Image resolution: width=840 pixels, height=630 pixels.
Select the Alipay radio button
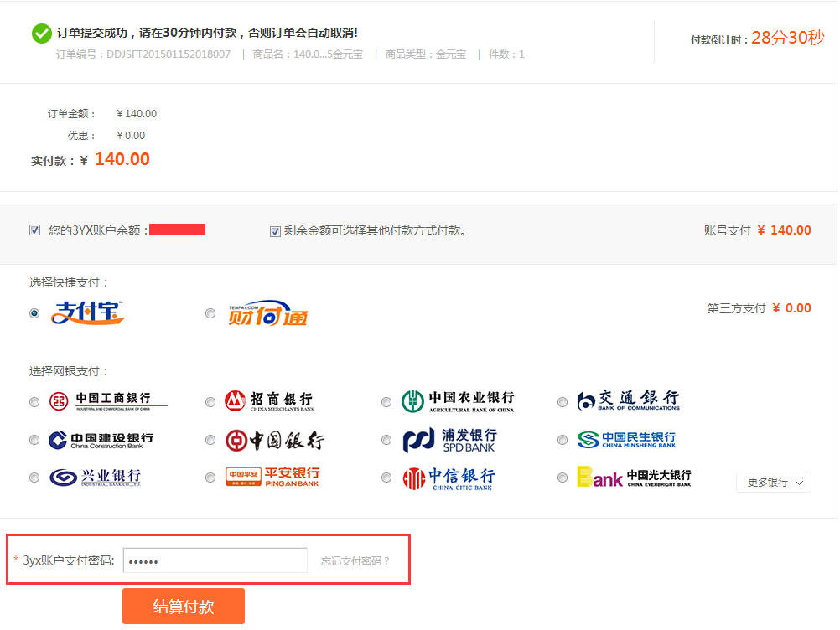point(34,313)
